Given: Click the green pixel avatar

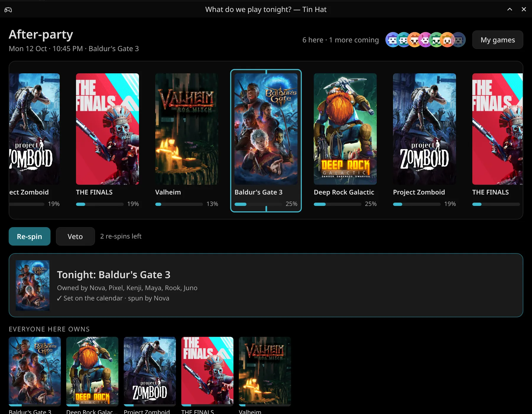Looking at the screenshot, I should (436, 40).
